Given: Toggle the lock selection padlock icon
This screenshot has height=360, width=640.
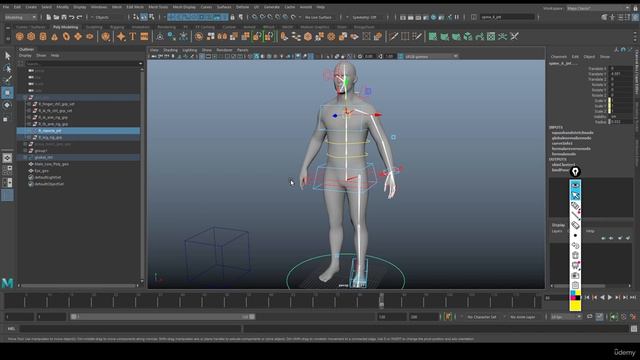Looking at the screenshot, I should point(232,17).
